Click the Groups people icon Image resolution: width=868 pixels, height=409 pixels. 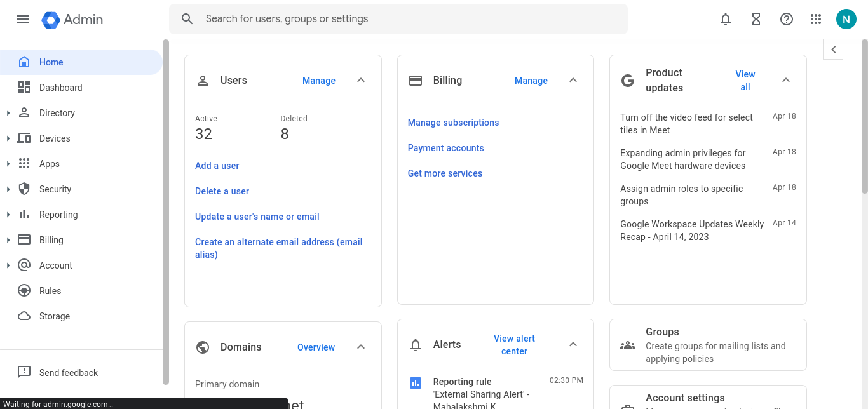tap(628, 345)
